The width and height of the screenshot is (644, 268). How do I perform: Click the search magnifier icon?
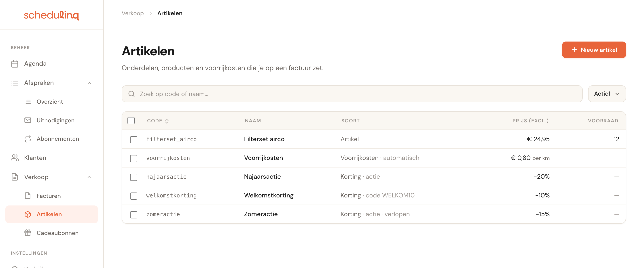coord(131,94)
